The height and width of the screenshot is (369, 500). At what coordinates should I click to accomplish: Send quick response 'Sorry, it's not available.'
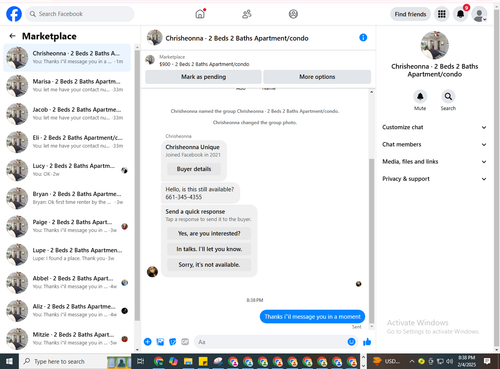tap(209, 265)
